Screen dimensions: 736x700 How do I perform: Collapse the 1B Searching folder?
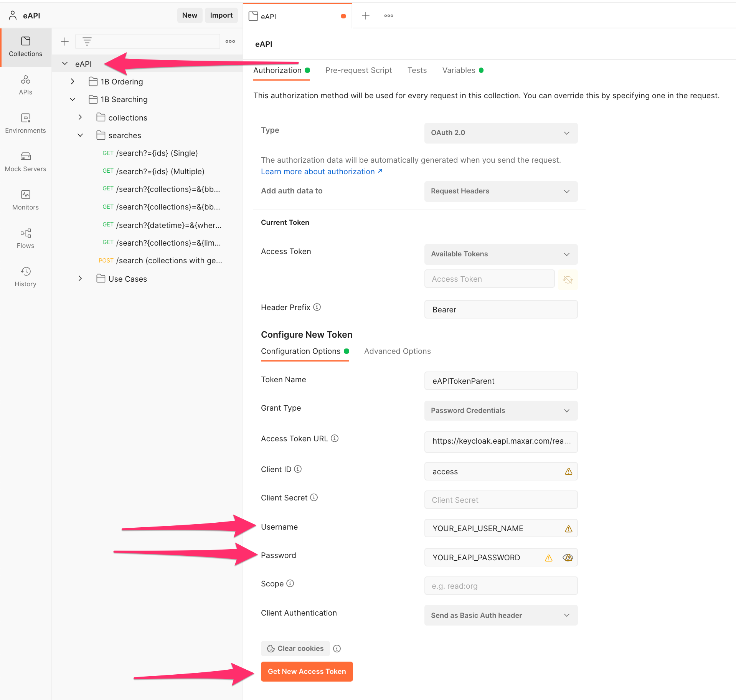click(x=73, y=99)
